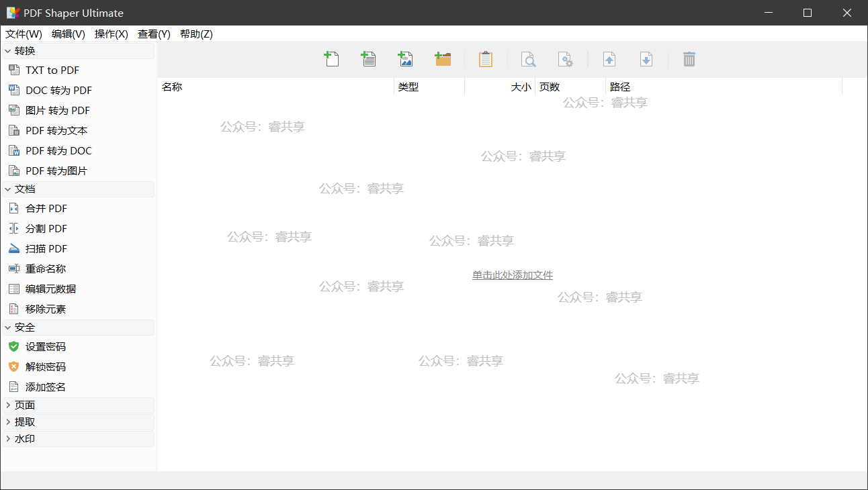This screenshot has width=868, height=490.
Task: Sort by the 页数 column header
Action: tap(570, 87)
